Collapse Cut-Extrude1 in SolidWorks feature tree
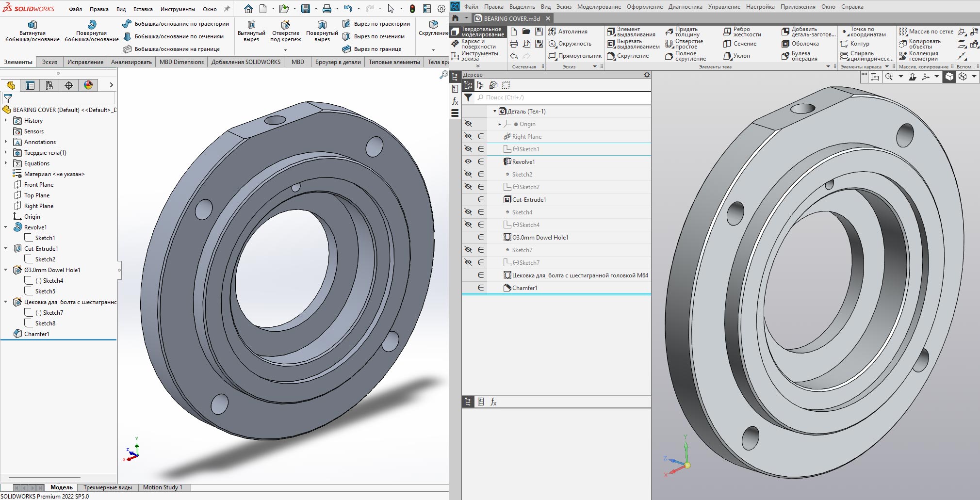Viewport: 980px width, 500px height. pos(6,249)
